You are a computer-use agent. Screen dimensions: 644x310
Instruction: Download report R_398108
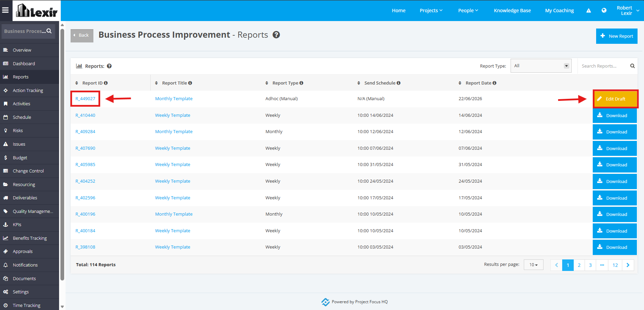[x=615, y=248]
